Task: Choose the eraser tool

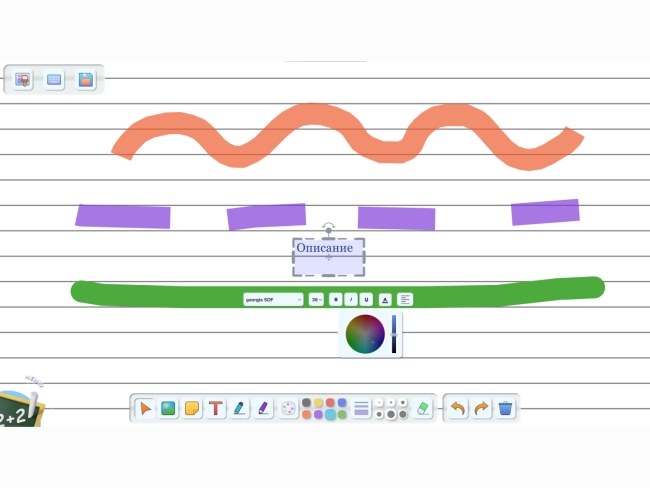Action: click(x=422, y=409)
